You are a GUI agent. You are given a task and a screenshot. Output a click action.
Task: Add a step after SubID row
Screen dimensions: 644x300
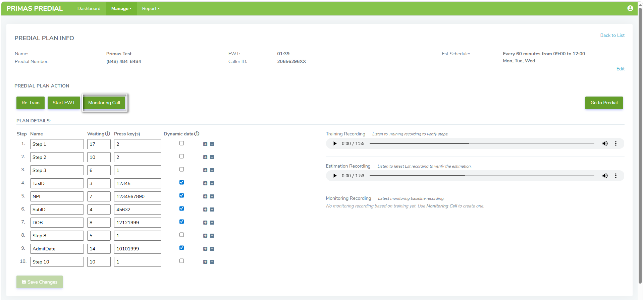(x=205, y=209)
